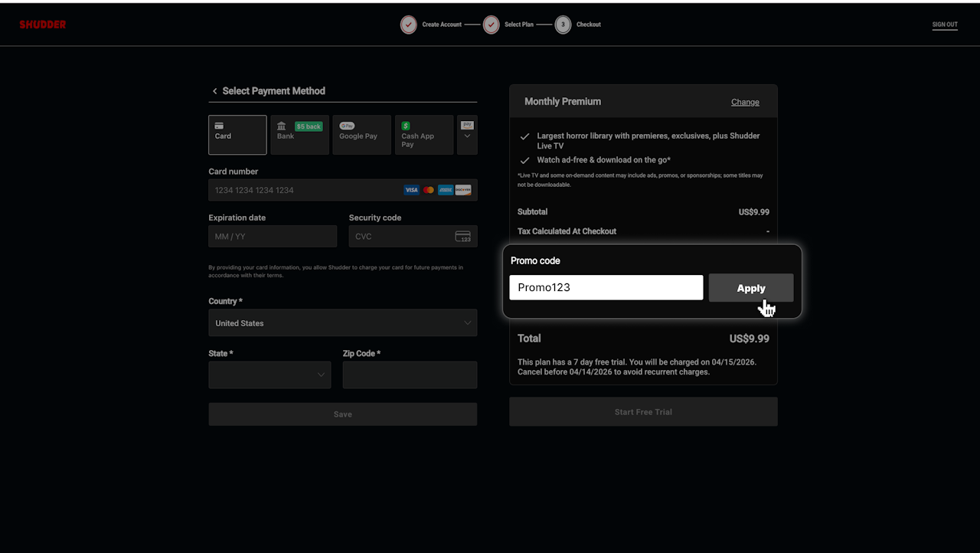The image size is (980, 553).
Task: Click the Select Plan step checkmark circle
Action: point(492,25)
